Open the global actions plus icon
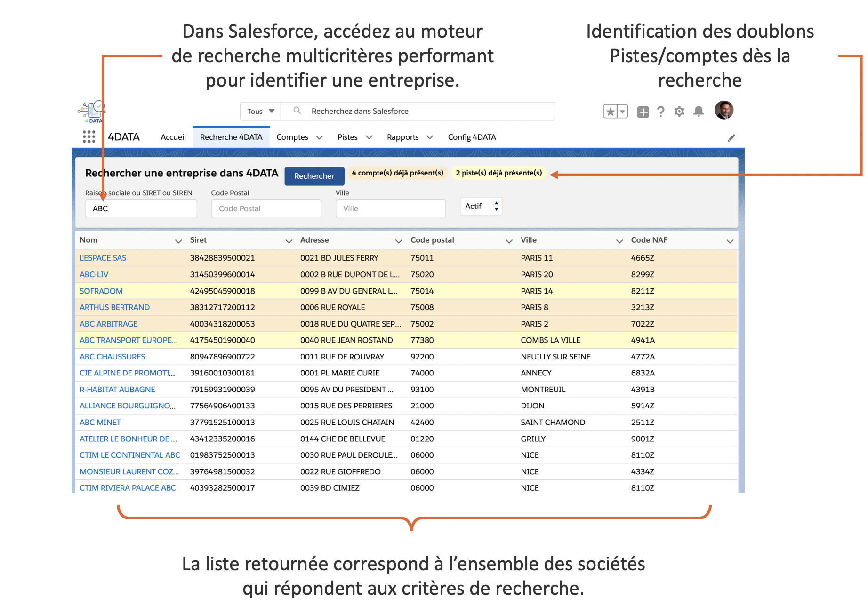The height and width of the screenshot is (606, 868). (643, 112)
